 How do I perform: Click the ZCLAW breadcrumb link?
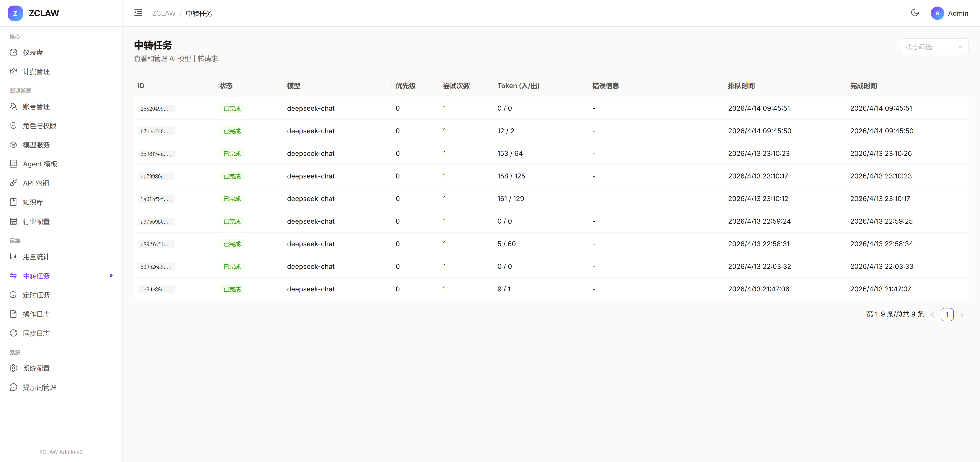164,13
